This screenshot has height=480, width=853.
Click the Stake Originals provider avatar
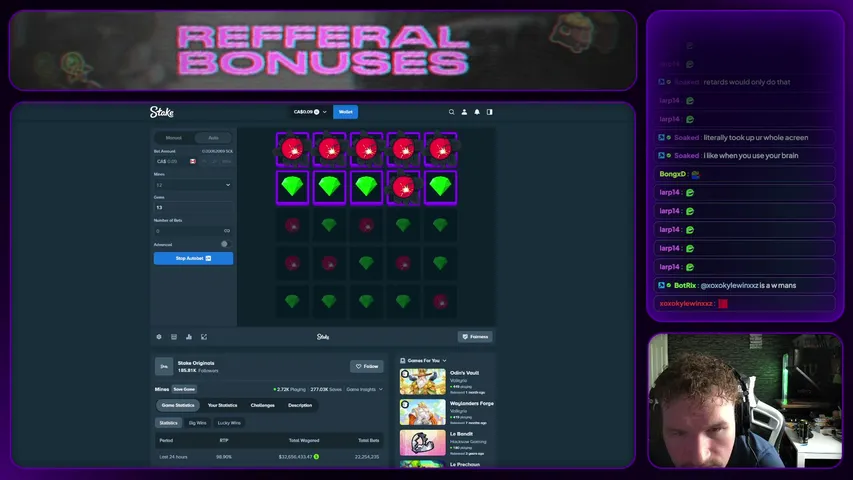tap(164, 366)
